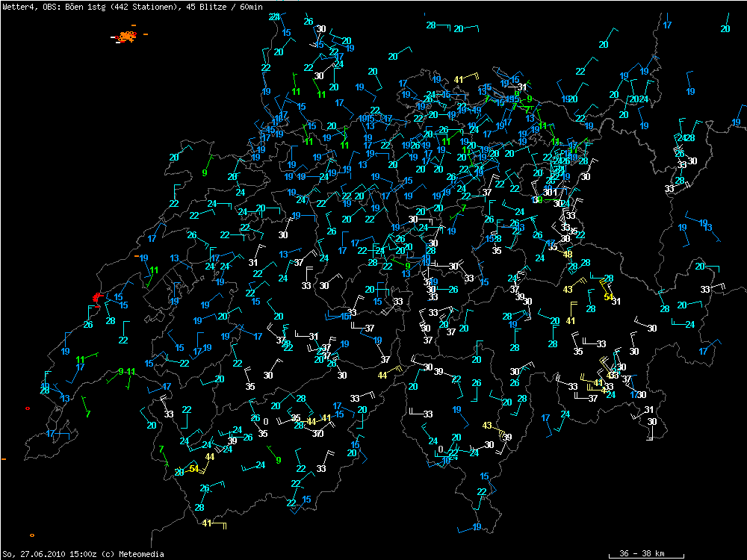Click the map title 'Wetter4, OBS: Böen 1stg'

coord(51,6)
